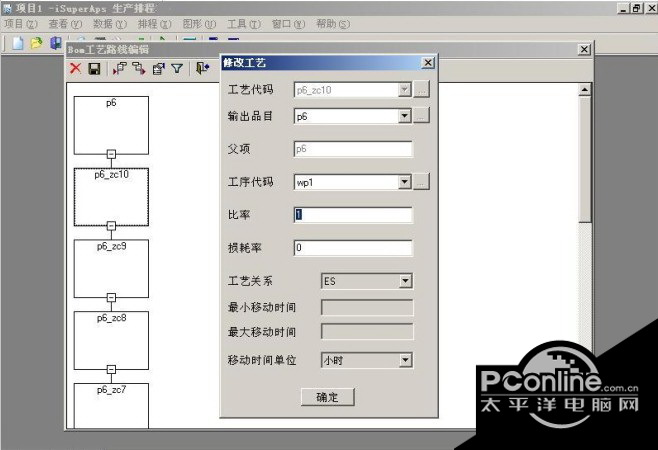Click the 确定 button

pos(327,397)
